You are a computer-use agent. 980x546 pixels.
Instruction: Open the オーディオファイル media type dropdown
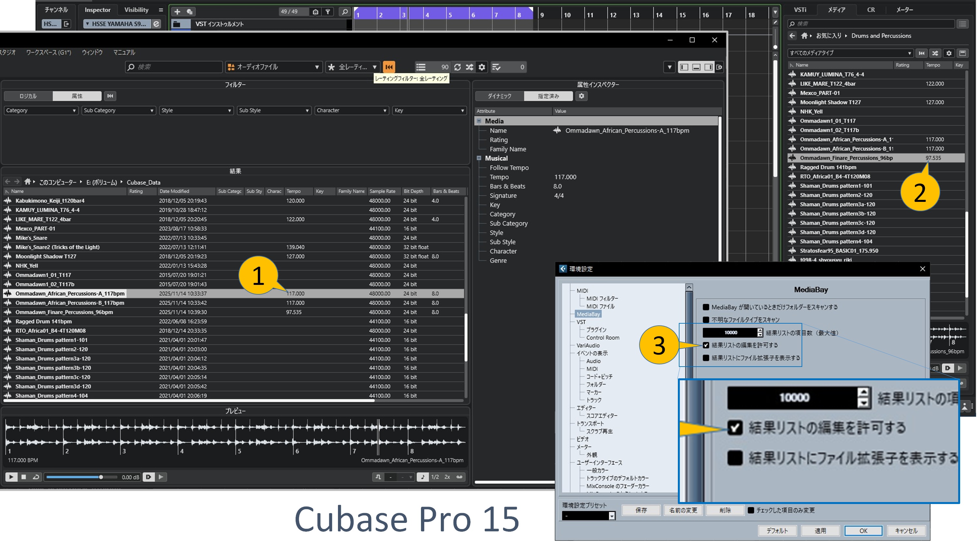[273, 67]
